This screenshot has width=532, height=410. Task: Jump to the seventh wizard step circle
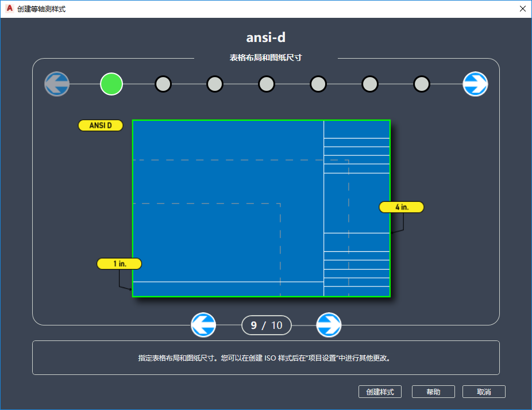coord(421,84)
